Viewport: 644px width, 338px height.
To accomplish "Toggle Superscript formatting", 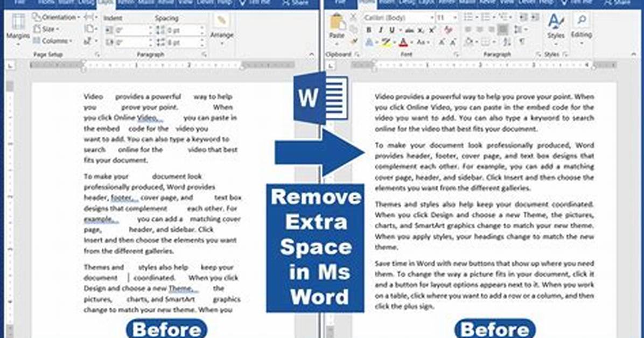I will pyautogui.click(x=432, y=30).
